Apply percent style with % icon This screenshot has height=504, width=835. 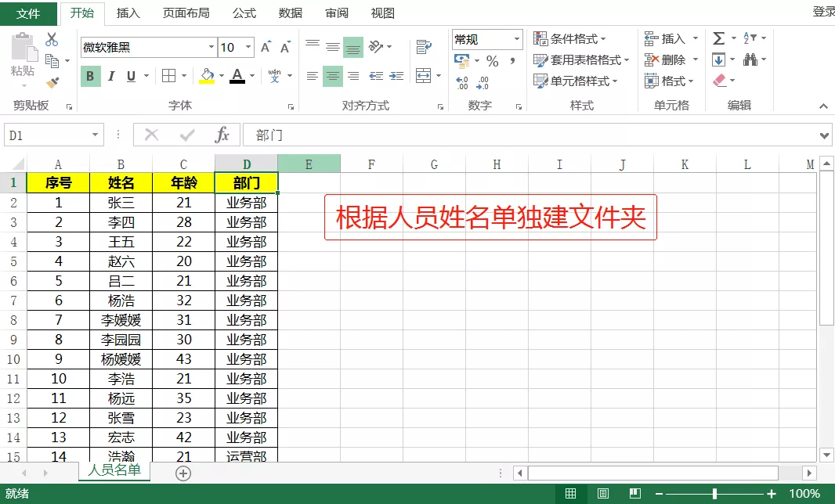(x=493, y=62)
